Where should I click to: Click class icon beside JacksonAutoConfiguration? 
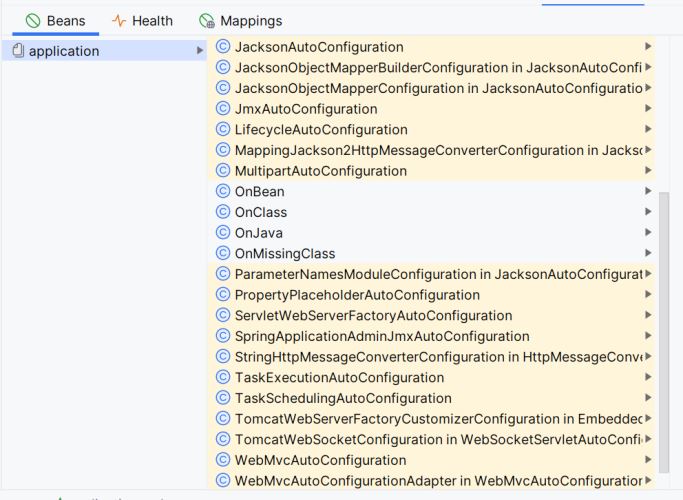[x=223, y=47]
